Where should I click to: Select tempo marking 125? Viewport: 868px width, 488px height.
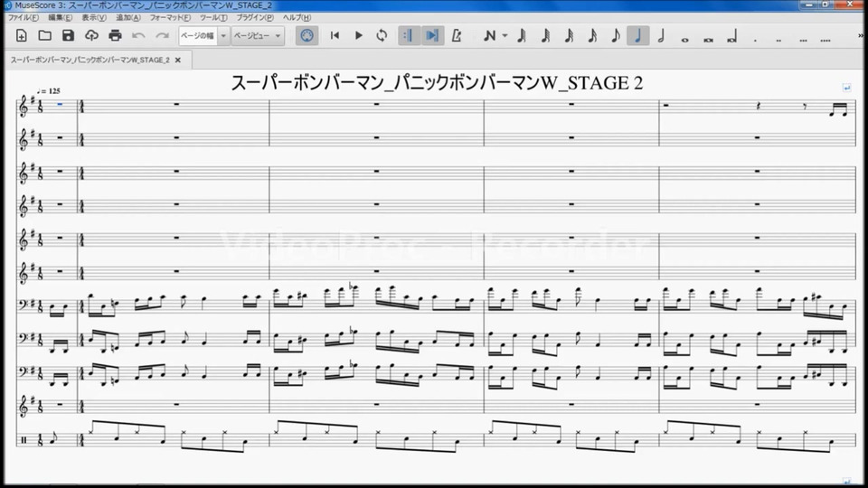point(49,91)
